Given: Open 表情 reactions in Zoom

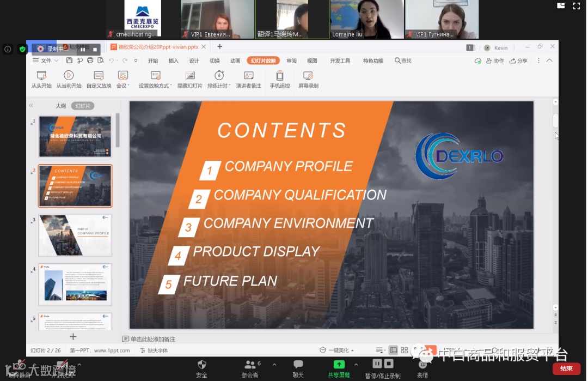Looking at the screenshot, I should pyautogui.click(x=422, y=370).
